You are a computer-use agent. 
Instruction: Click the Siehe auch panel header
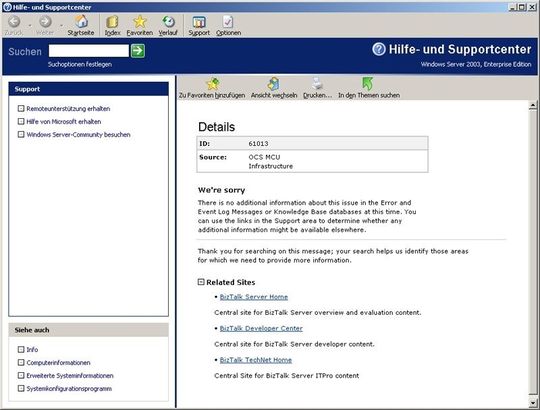pyautogui.click(x=89, y=330)
